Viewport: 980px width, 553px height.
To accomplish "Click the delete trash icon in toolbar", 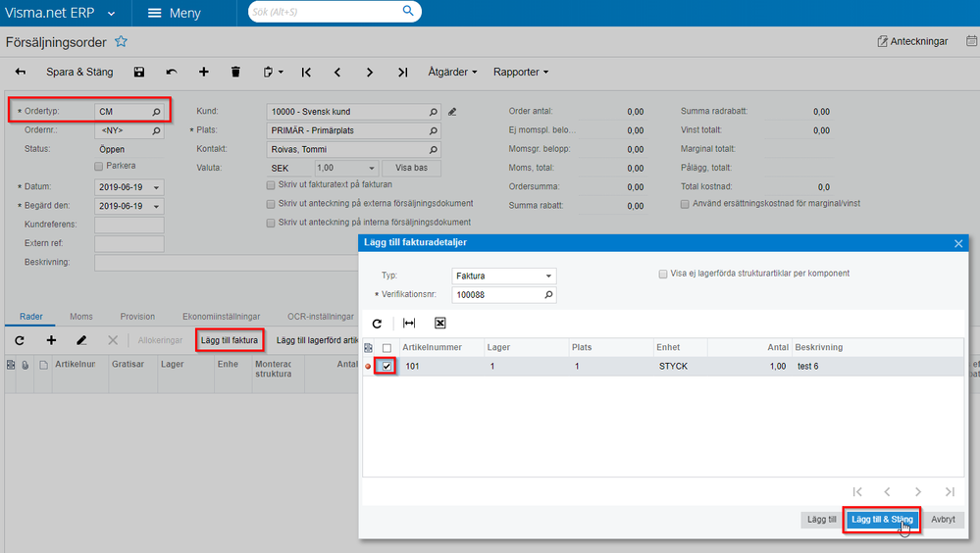I will pos(235,72).
